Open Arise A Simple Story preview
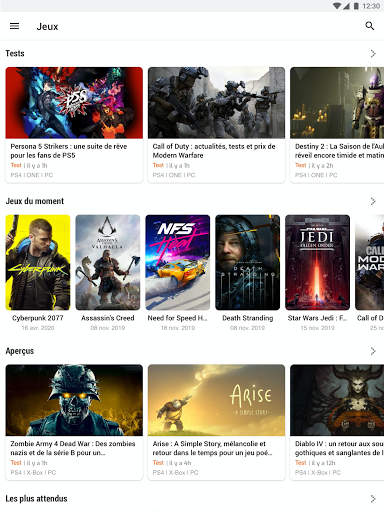Viewport: 384px width, 512px height. point(216,422)
